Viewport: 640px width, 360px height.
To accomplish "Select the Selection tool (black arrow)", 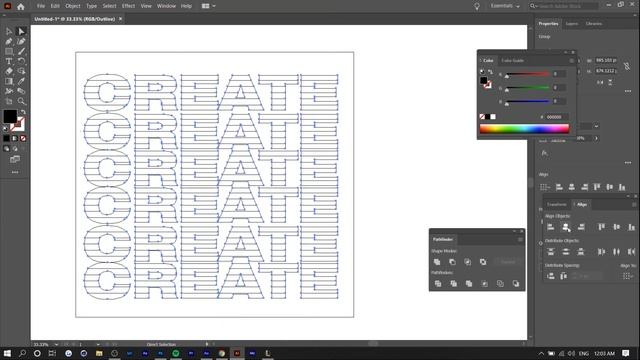I will click(9, 31).
